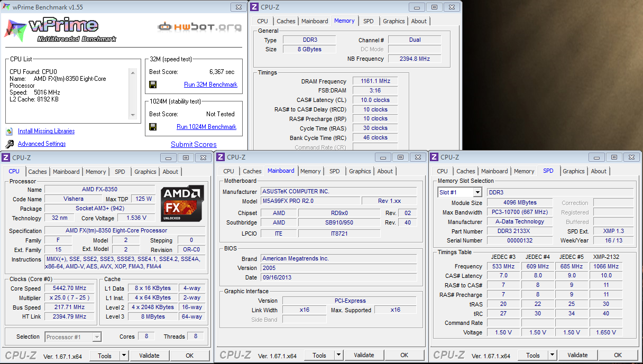The image size is (643, 364).
Task: Click CAS# Latency 10.0 clocks value
Action: 375,100
